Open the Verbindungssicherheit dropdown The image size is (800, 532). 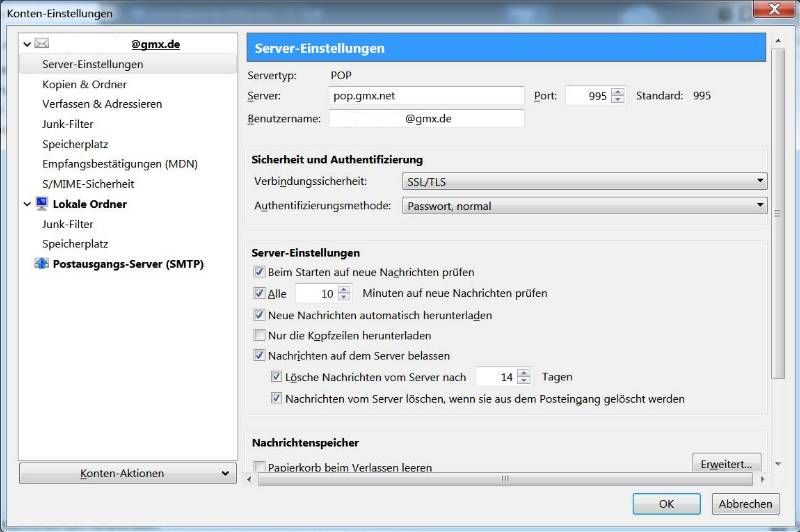[583, 181]
